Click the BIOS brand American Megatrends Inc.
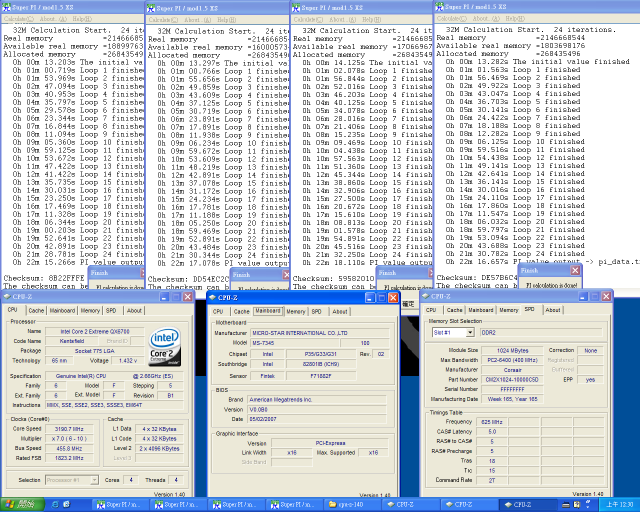 [318, 400]
